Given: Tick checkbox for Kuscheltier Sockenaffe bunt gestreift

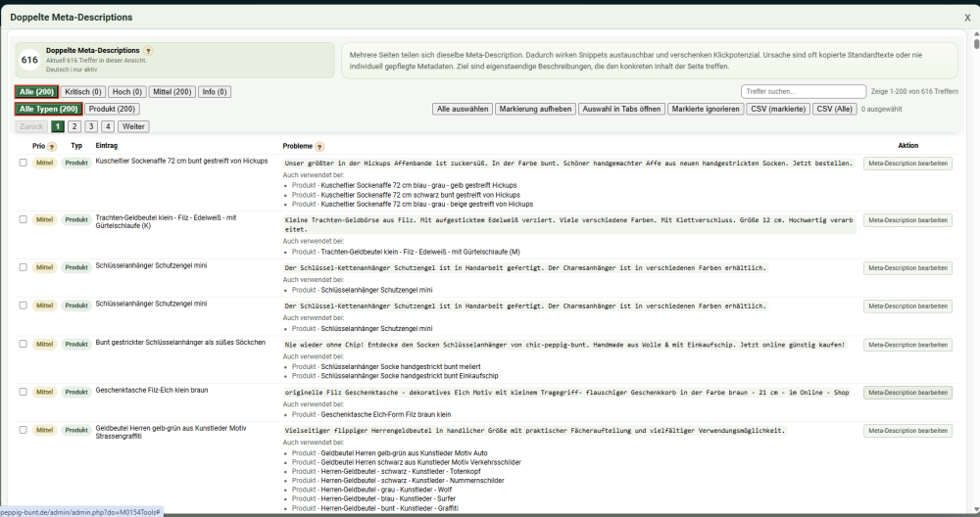Looking at the screenshot, I should tap(24, 163).
